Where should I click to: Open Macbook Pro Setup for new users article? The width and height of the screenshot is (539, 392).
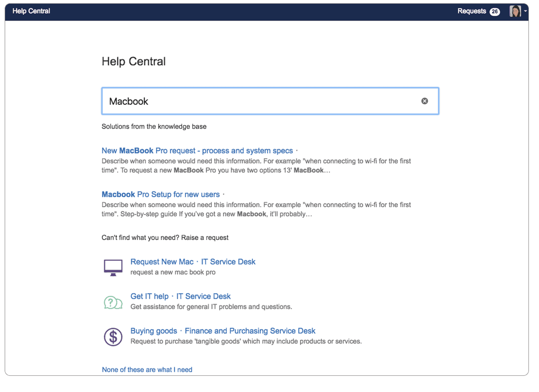tap(161, 194)
